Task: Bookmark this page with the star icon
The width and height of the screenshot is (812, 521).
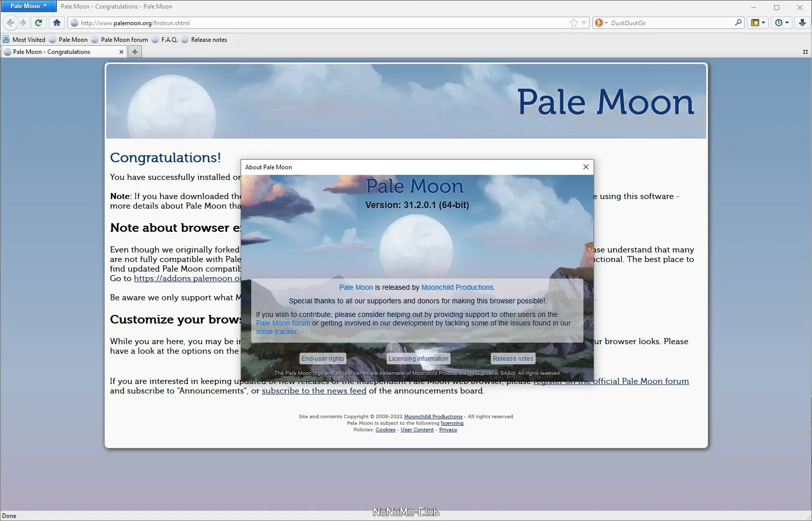Action: pos(574,23)
